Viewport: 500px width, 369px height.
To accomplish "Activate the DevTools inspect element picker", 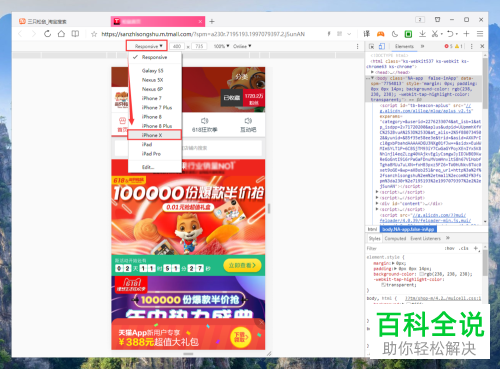I will (371, 46).
